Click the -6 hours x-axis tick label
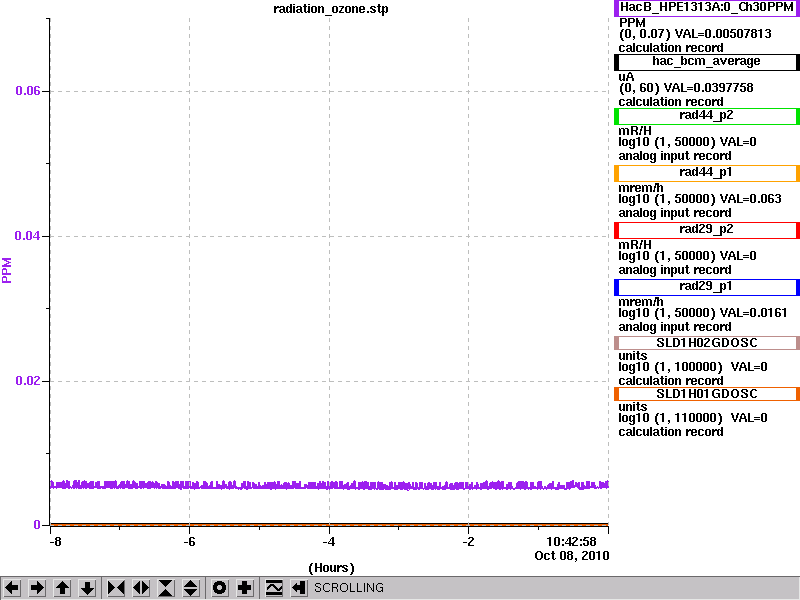The image size is (800, 600). [189, 542]
